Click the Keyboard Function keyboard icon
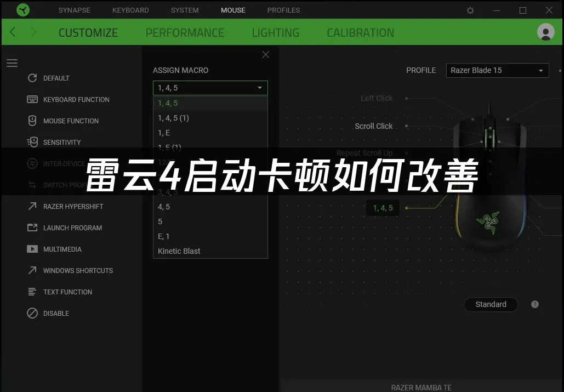Image resolution: width=564 pixels, height=392 pixels. point(32,99)
